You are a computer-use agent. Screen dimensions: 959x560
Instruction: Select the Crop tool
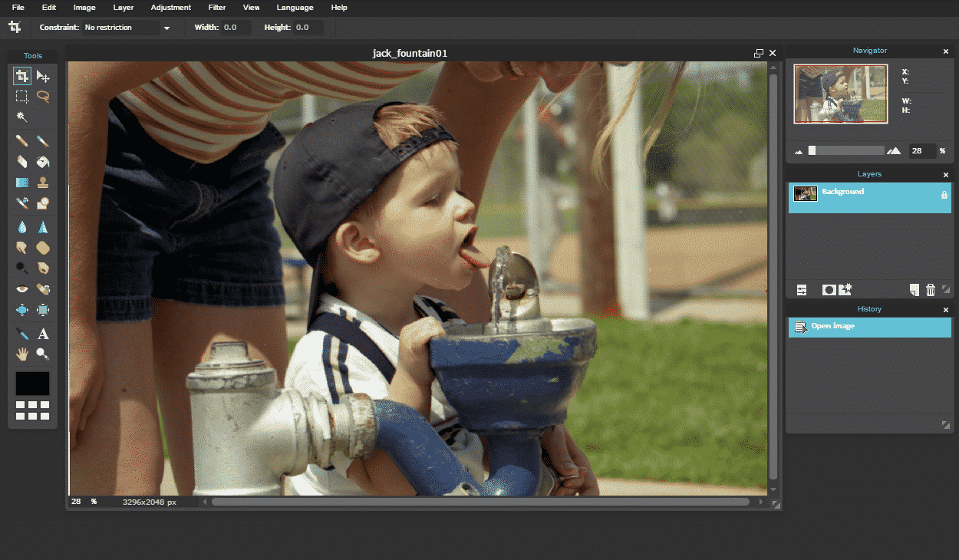(22, 76)
